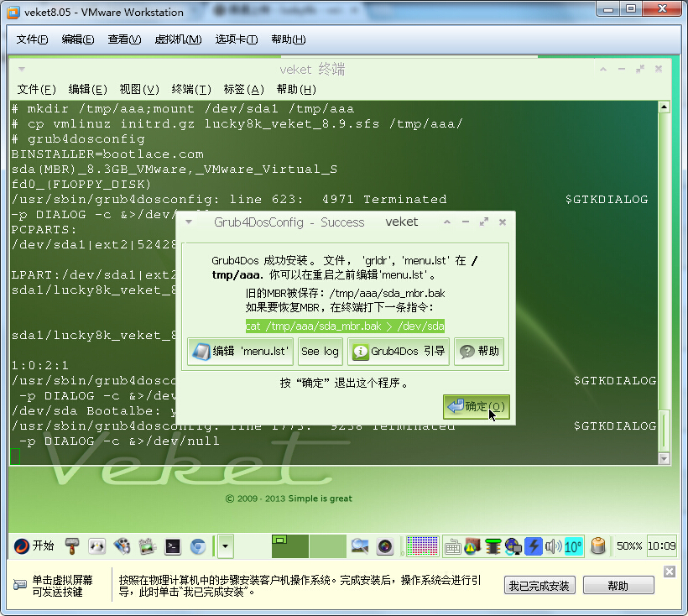Shade the Grub4DosConfig dialog with the up arrow

click(x=447, y=222)
